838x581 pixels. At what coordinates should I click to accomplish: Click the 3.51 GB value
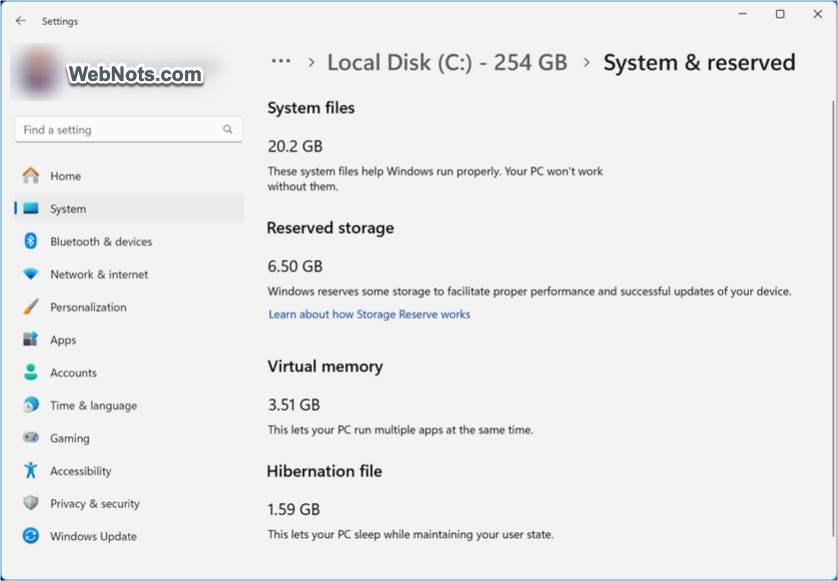[x=293, y=405]
